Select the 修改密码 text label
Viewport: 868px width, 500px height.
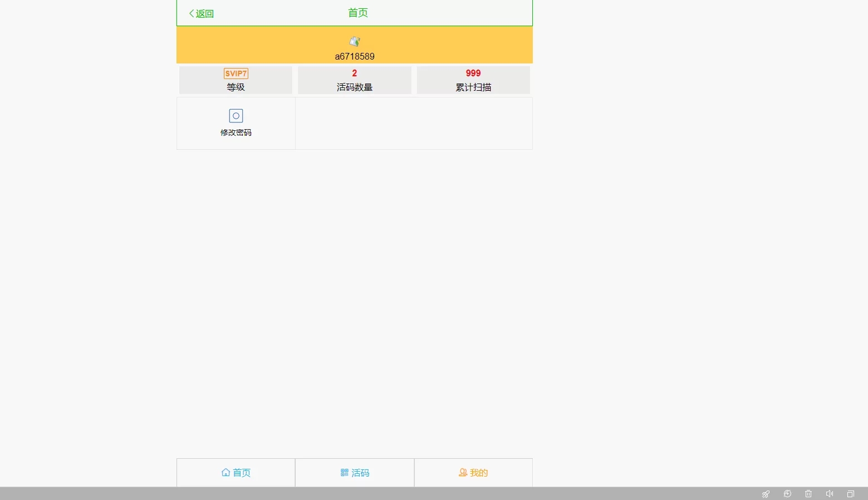click(x=236, y=133)
